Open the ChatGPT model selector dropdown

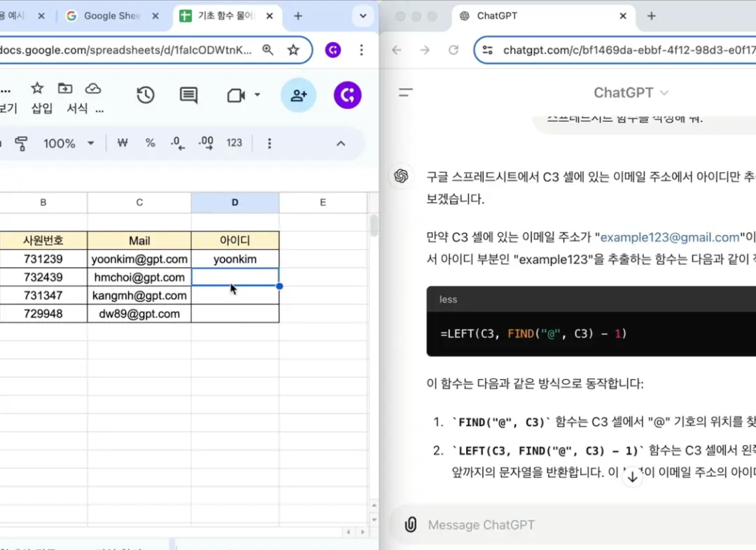coord(631,92)
